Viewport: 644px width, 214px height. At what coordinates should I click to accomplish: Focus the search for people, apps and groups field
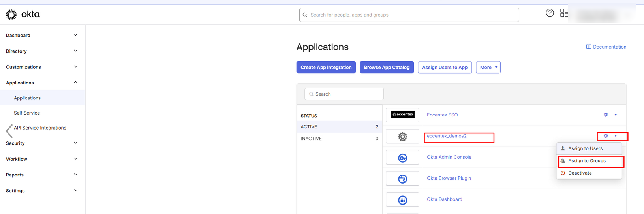tap(409, 15)
